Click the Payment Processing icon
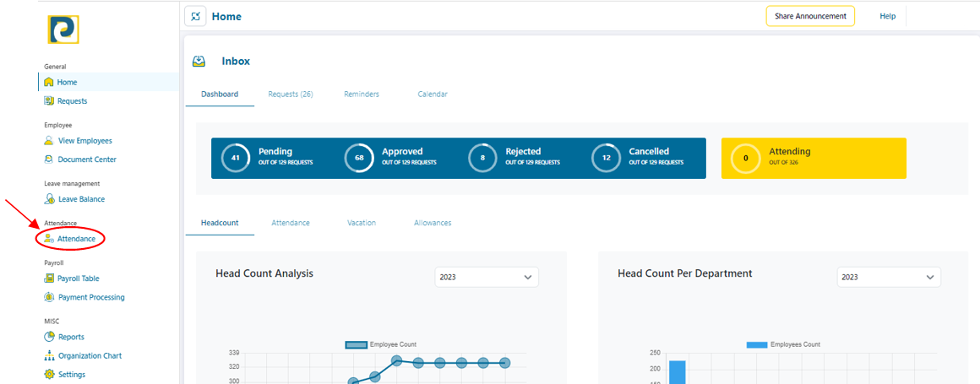 (x=49, y=297)
